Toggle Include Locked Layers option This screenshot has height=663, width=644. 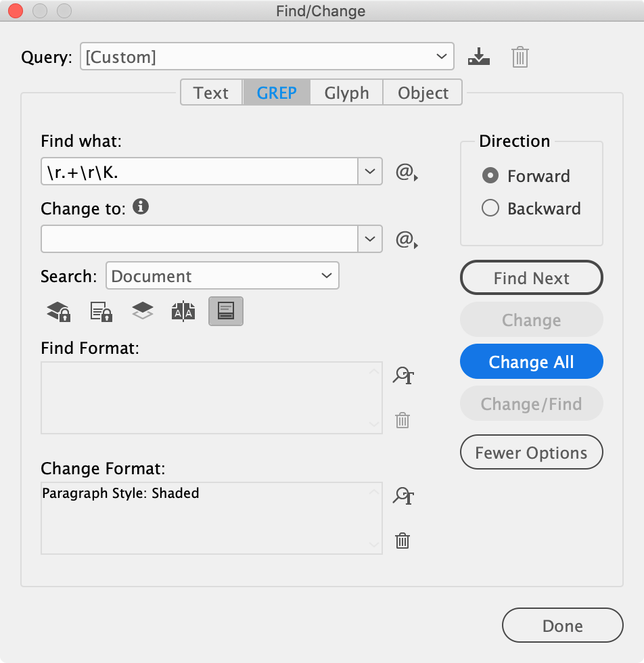[x=58, y=311]
